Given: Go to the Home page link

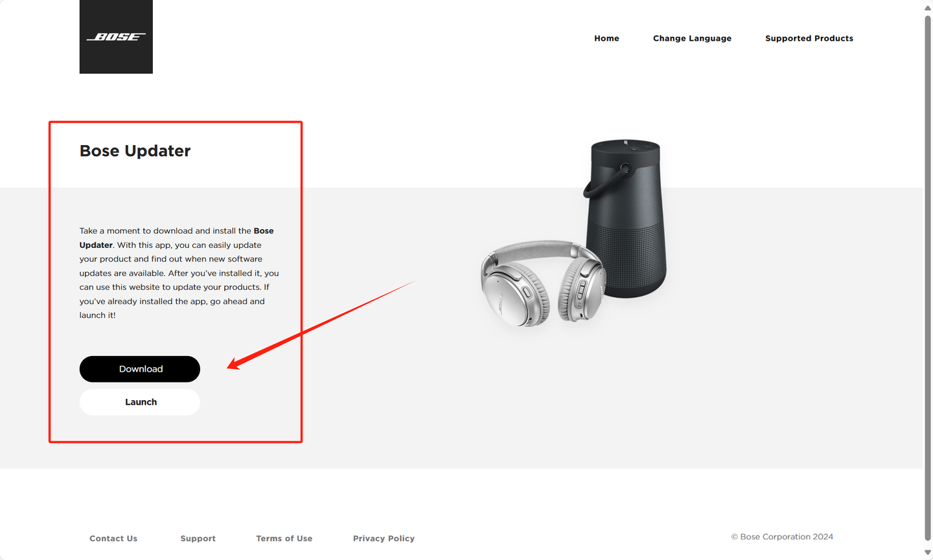Looking at the screenshot, I should click(606, 38).
